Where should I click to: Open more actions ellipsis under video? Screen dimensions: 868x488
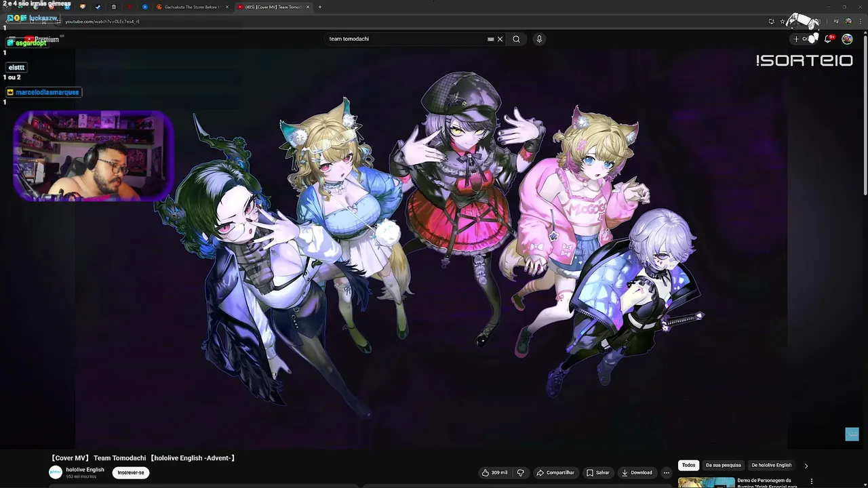667,472
